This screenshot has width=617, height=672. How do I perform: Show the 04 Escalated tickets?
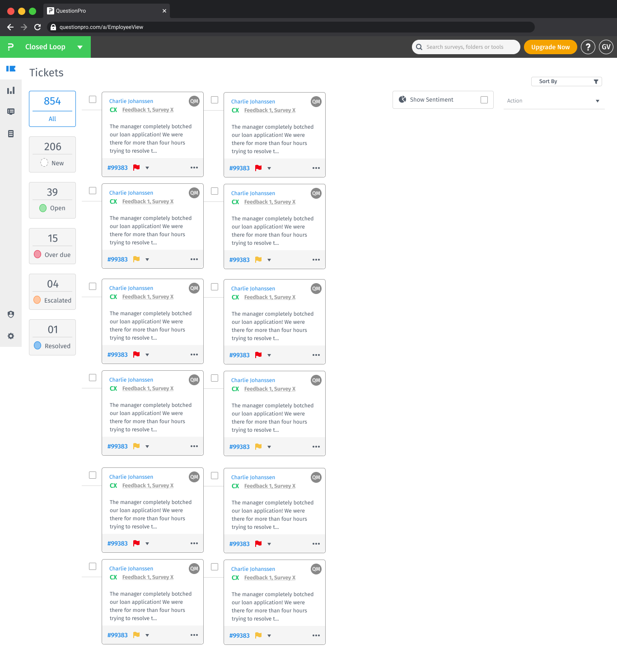click(x=52, y=292)
